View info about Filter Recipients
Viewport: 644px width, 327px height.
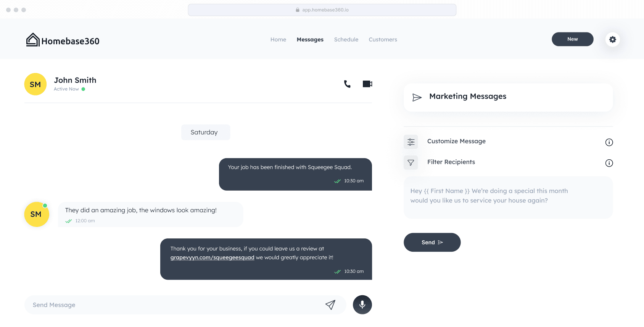pos(609,163)
